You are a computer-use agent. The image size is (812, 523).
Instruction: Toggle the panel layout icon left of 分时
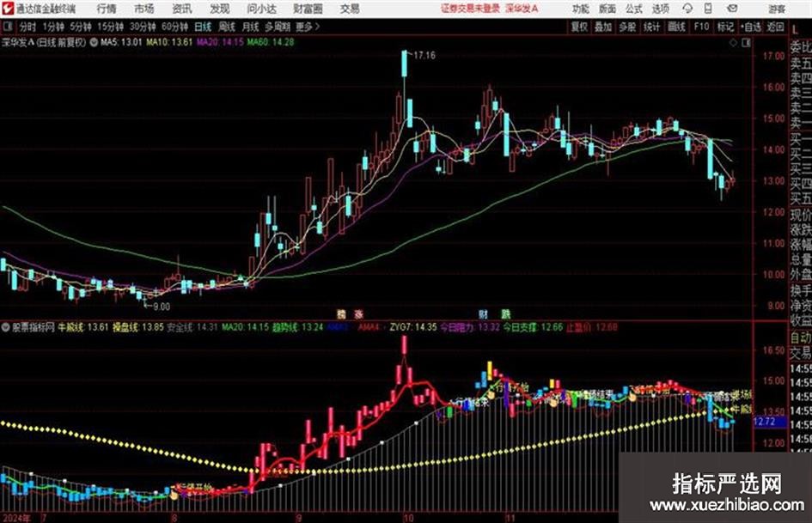(x=7, y=27)
